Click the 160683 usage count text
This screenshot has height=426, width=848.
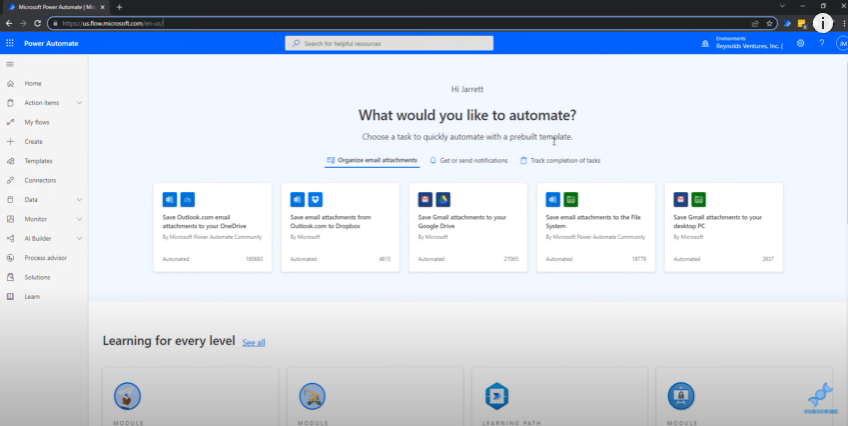(x=254, y=259)
